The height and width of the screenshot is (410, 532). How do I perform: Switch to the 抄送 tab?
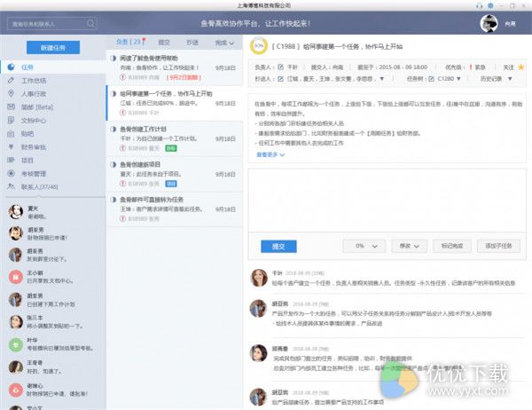tap(192, 43)
